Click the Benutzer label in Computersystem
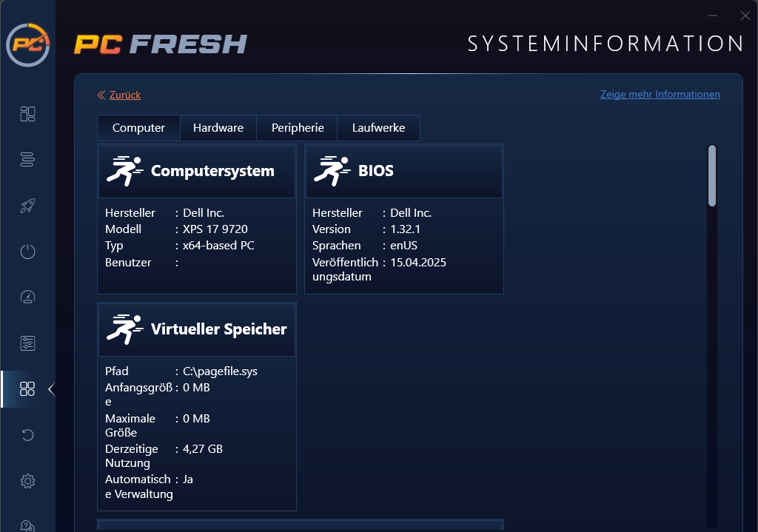This screenshot has height=532, width=758. [x=128, y=263]
